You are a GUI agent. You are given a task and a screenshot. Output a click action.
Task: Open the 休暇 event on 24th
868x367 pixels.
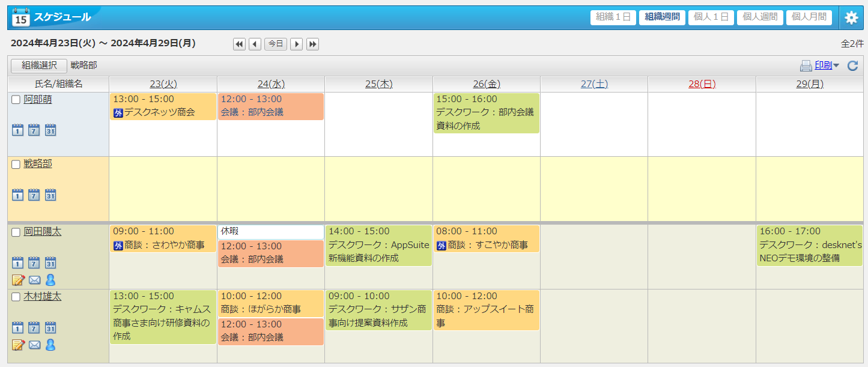pyautogui.click(x=270, y=231)
